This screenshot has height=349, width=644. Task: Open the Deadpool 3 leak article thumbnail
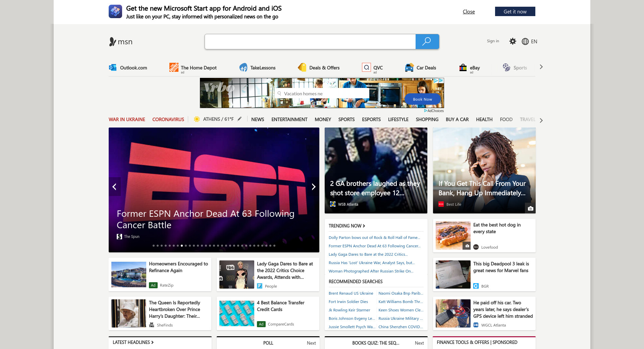[453, 275]
